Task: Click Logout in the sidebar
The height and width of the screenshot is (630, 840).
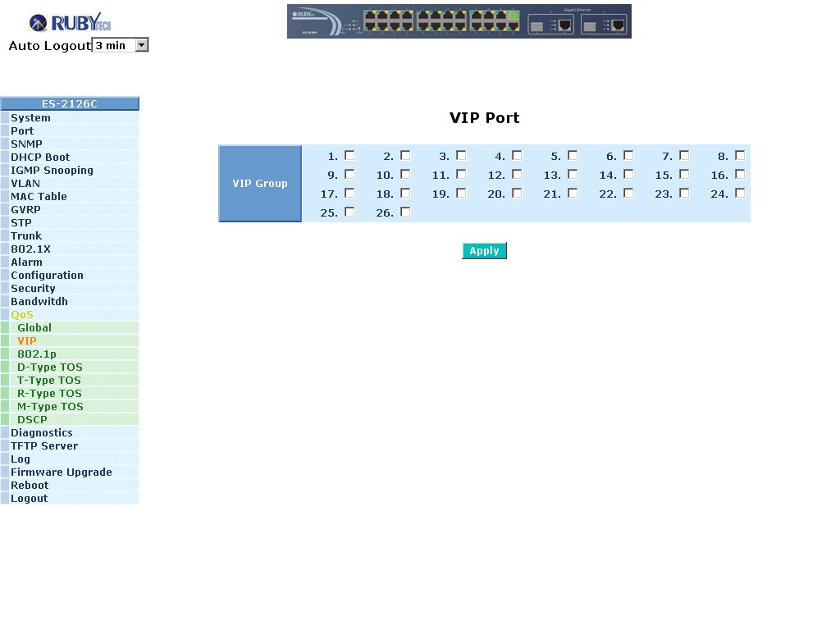Action: 29,498
